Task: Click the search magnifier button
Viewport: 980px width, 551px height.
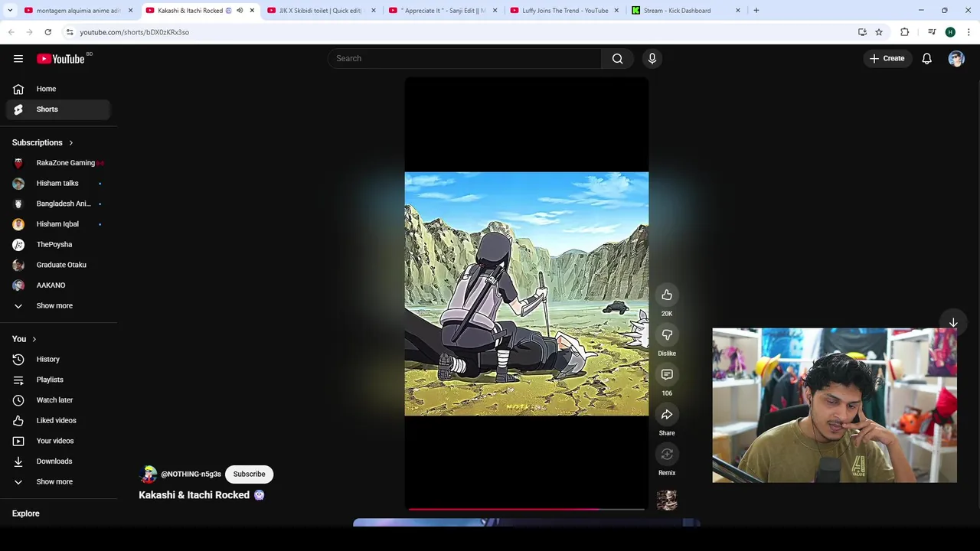Action: [617, 58]
